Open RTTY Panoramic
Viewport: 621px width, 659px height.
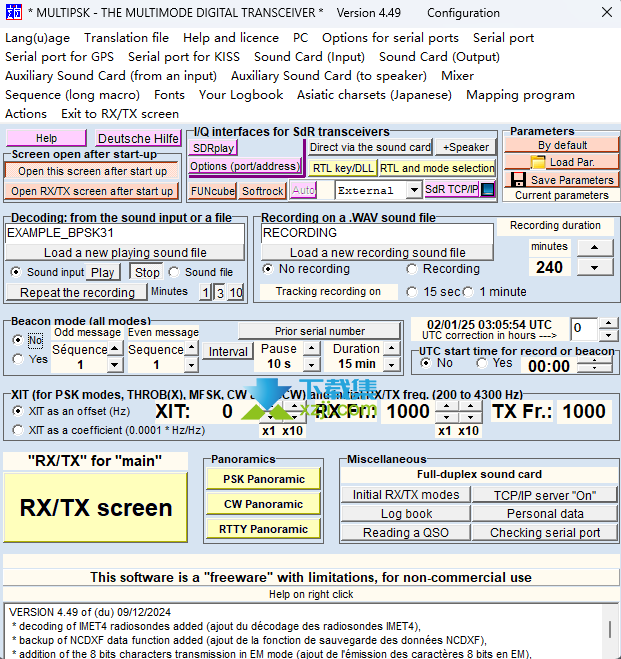click(263, 529)
